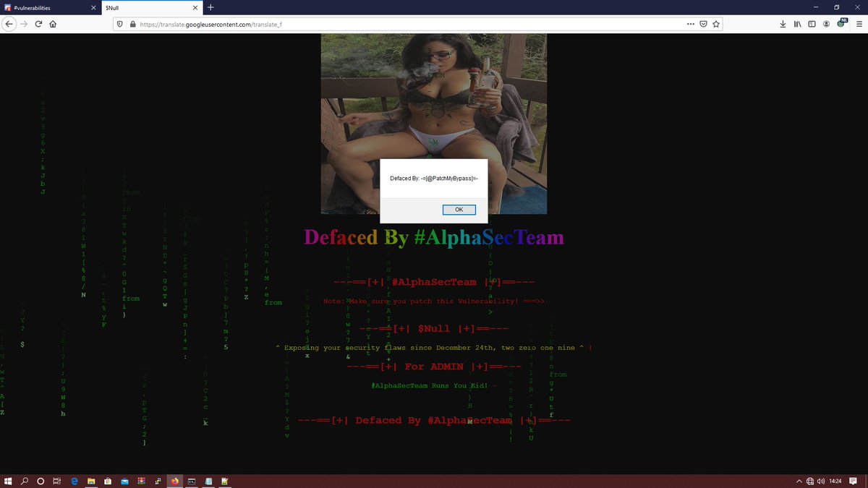Show hidden icons in the system tray
The image size is (868, 488).
pyautogui.click(x=799, y=480)
